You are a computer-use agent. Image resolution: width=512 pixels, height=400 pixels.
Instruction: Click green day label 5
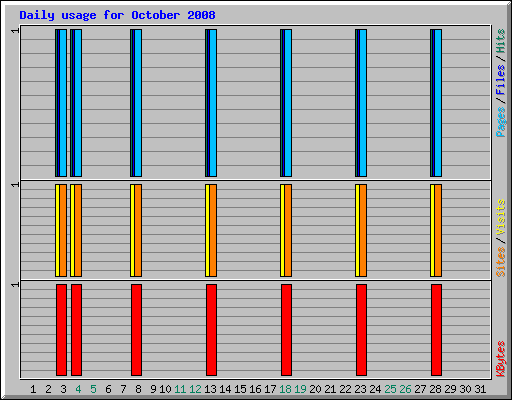93,389
